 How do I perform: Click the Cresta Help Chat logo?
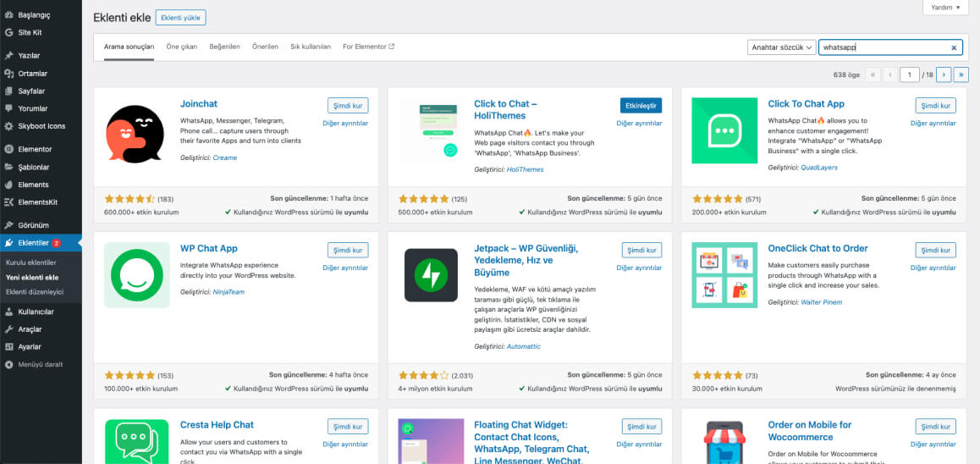tap(137, 441)
